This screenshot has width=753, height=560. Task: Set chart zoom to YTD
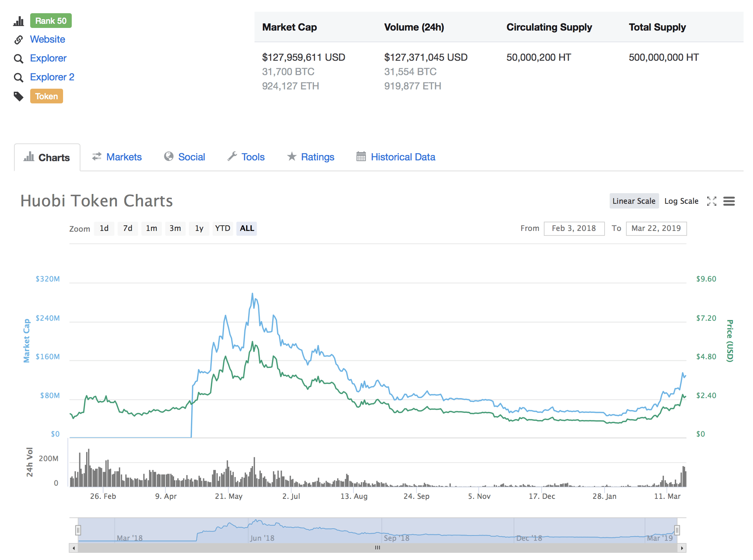223,228
